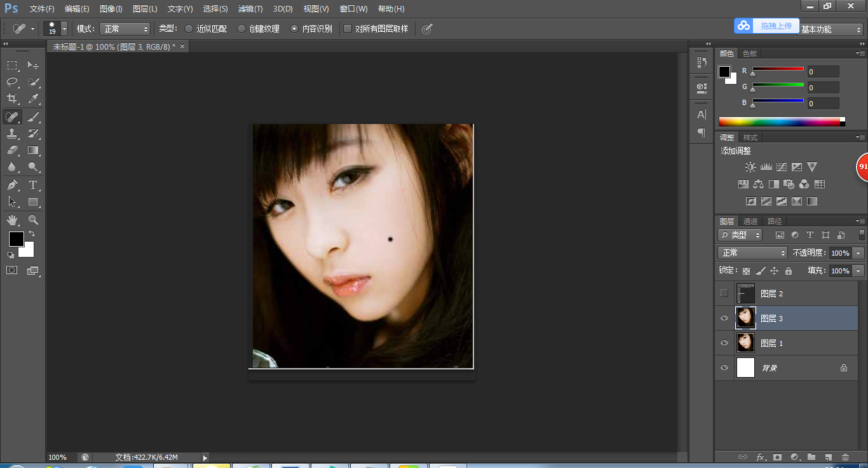Add Brightness/Contrast adjustment
The width and height of the screenshot is (868, 468).
point(750,167)
